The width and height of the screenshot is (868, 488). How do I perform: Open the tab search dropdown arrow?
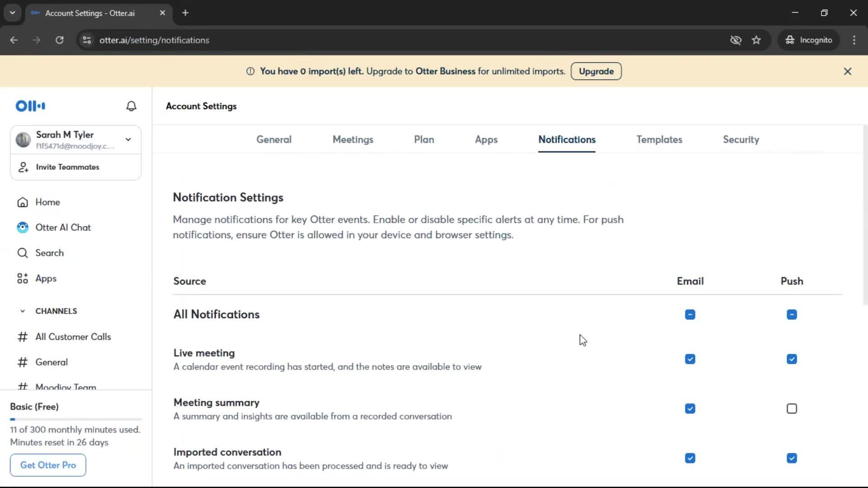point(13,13)
